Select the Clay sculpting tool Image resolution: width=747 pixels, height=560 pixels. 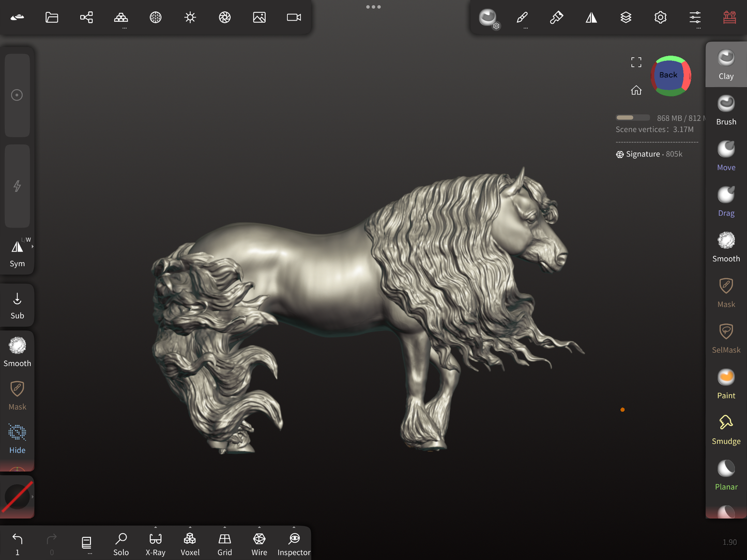pyautogui.click(x=726, y=65)
